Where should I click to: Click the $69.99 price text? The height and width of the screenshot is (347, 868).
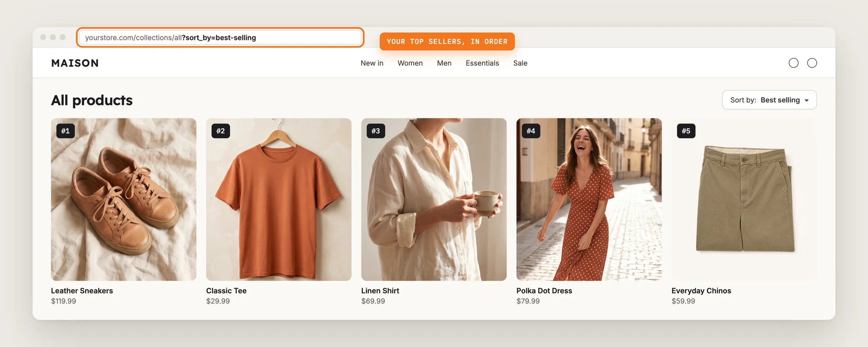click(x=373, y=301)
